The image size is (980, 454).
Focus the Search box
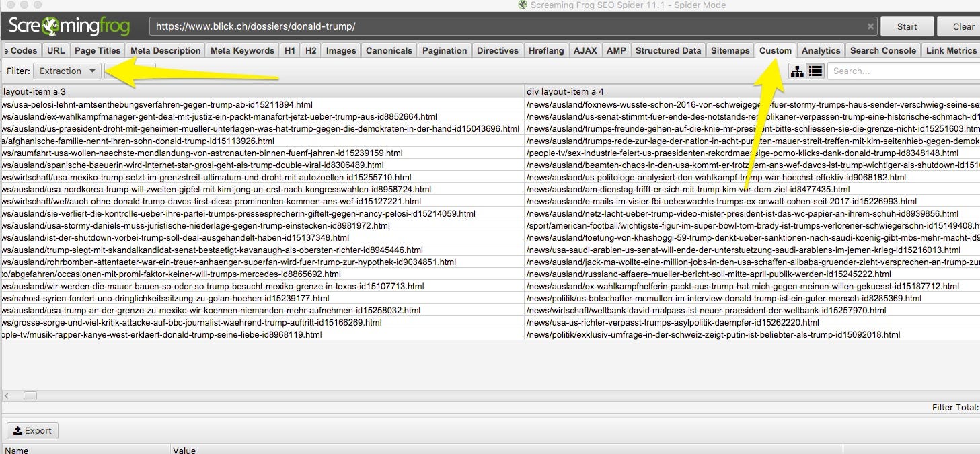point(903,71)
